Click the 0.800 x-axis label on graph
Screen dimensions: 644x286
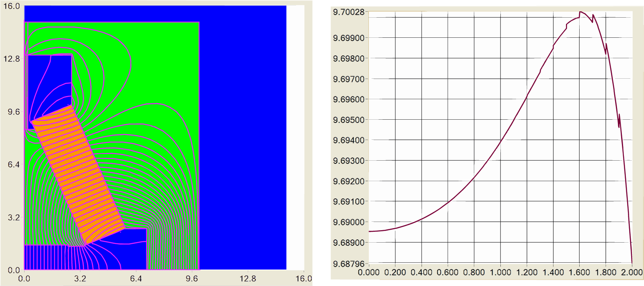(474, 272)
